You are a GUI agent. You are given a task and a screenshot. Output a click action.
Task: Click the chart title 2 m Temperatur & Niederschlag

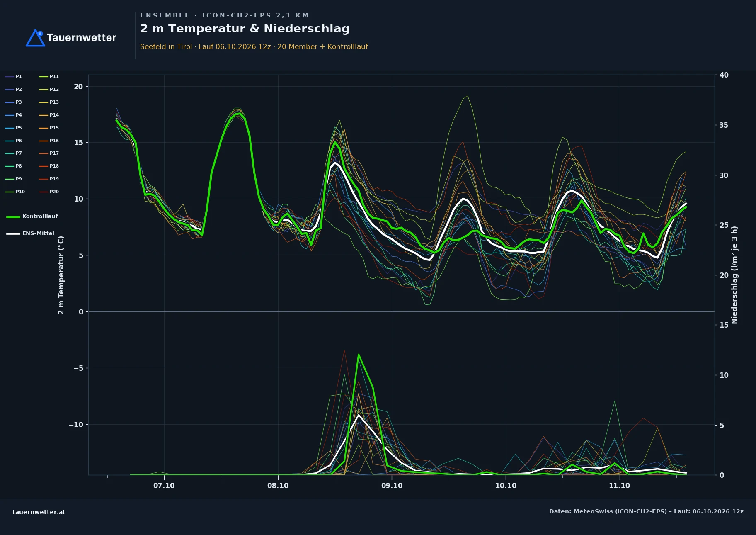(245, 28)
